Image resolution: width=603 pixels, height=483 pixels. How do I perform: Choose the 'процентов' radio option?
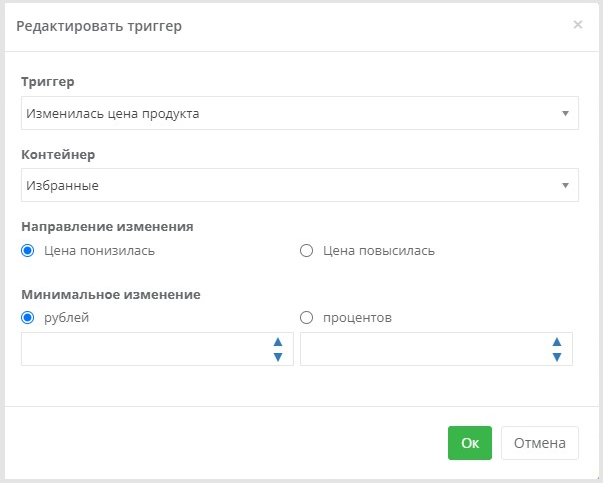[x=306, y=318]
